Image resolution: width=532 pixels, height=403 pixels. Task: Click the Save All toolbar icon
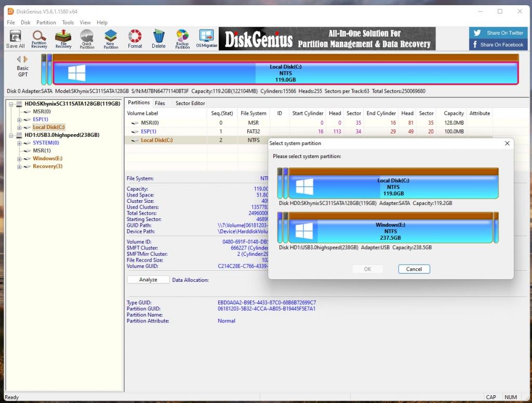coord(15,39)
